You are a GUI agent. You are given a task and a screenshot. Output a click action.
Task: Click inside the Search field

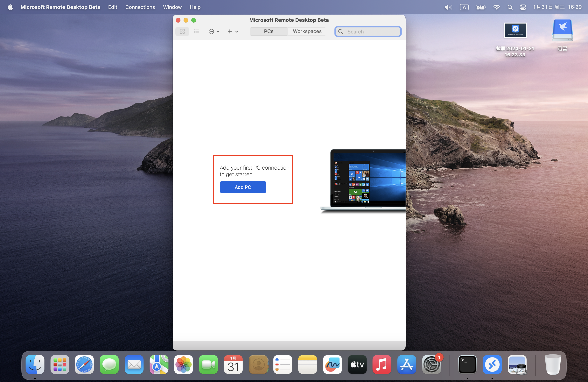tap(368, 31)
